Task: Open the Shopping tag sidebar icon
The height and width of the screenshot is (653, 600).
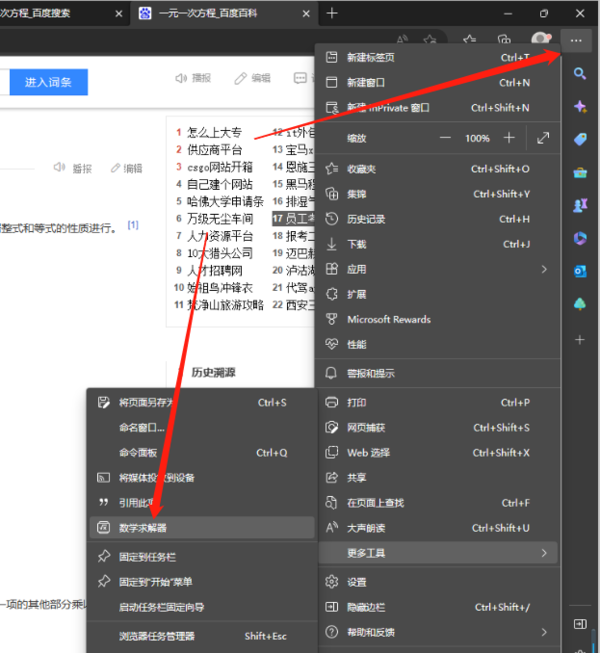Action: click(x=579, y=140)
